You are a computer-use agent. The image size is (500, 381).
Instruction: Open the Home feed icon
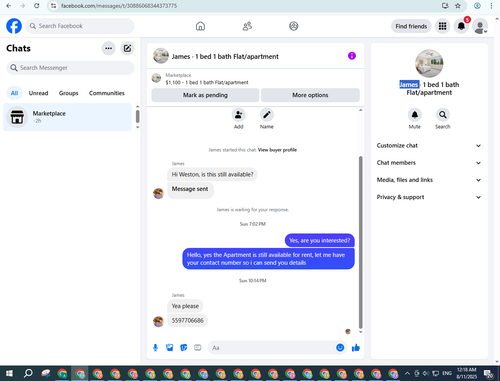pyautogui.click(x=200, y=26)
